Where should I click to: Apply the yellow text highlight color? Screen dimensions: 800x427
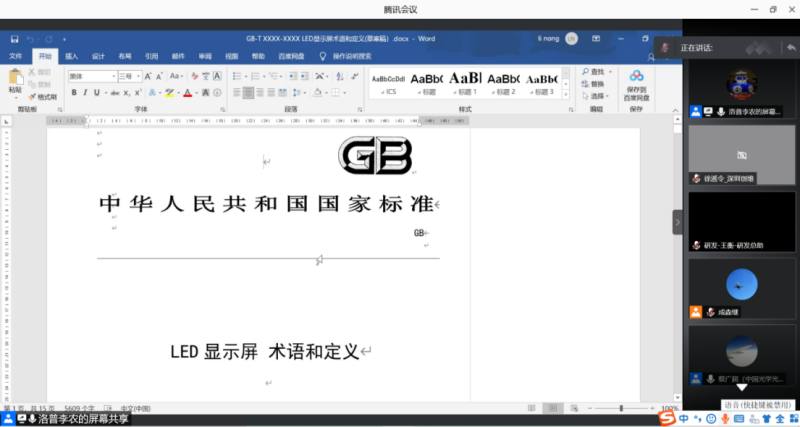169,93
